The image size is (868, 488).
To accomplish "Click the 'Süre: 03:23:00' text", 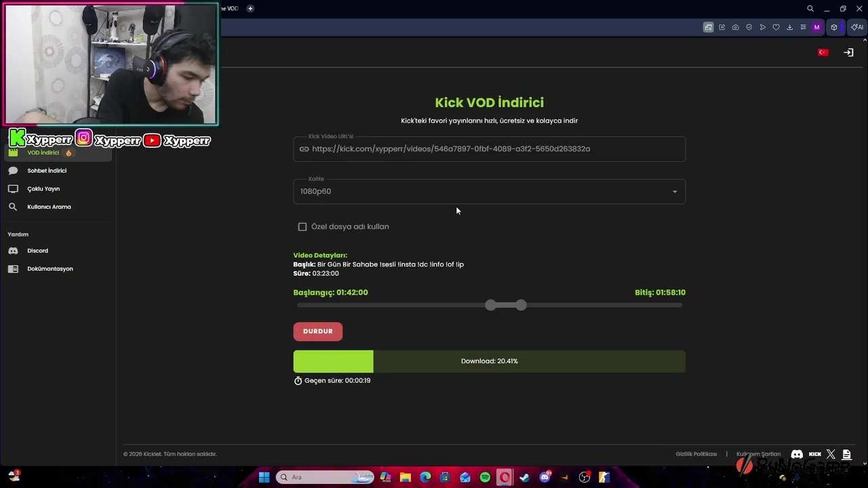I will point(316,273).
